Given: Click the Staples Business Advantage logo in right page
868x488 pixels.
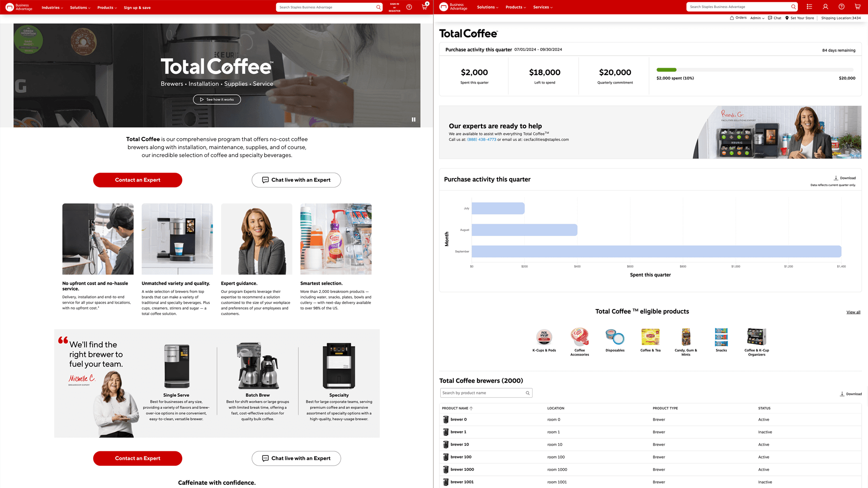Looking at the screenshot, I should point(453,7).
